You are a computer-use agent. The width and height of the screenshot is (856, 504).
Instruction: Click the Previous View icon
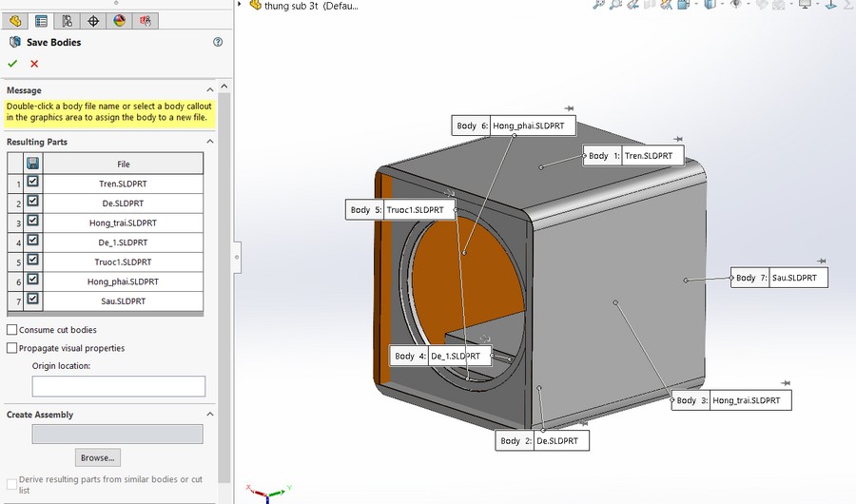pyautogui.click(x=632, y=5)
